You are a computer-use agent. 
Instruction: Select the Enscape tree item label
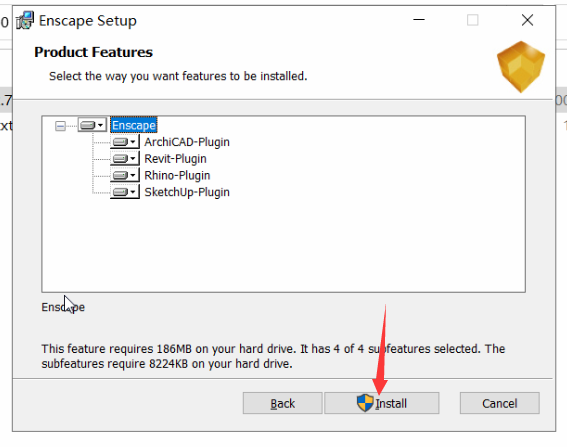click(x=134, y=125)
